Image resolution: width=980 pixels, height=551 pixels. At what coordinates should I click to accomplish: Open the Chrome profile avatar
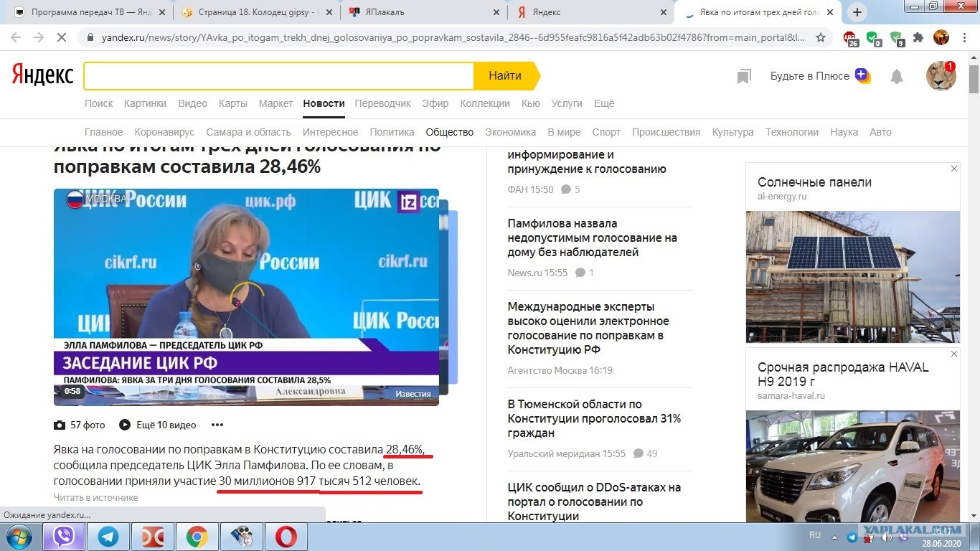click(941, 37)
